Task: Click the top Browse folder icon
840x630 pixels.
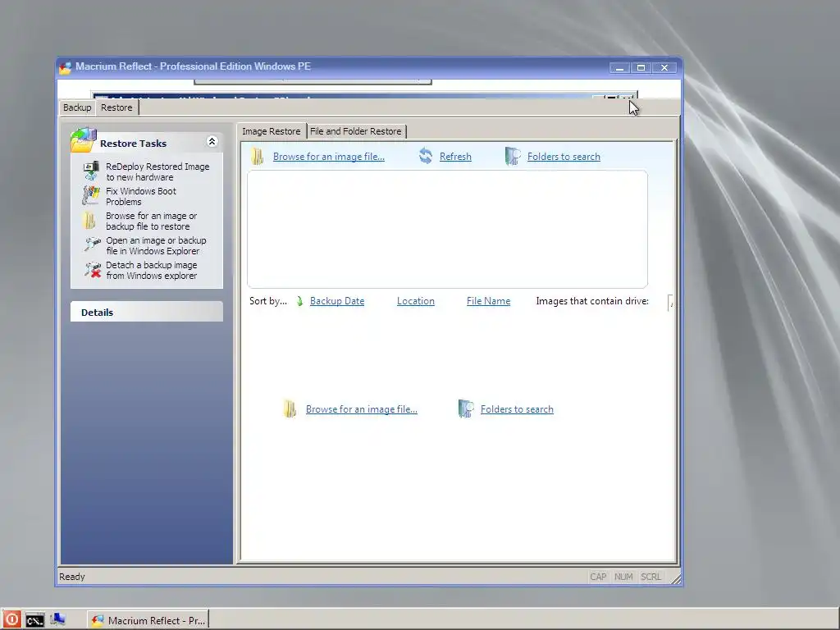Action: (257, 157)
